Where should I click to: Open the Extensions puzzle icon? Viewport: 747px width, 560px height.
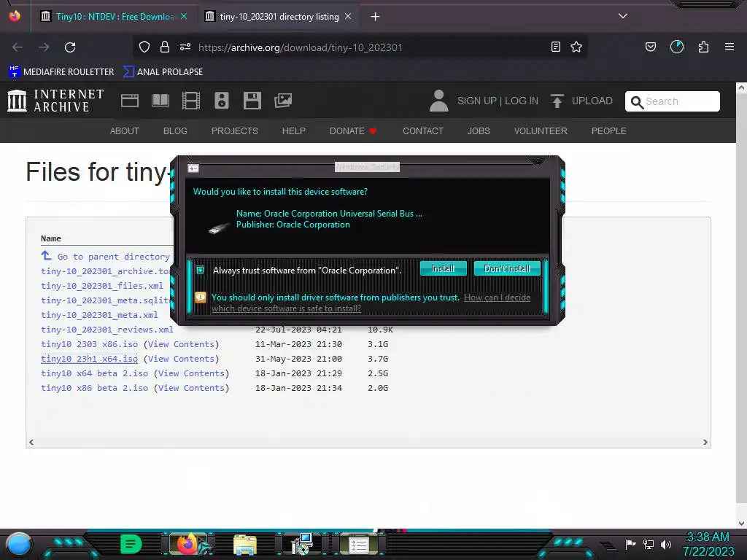coord(704,47)
